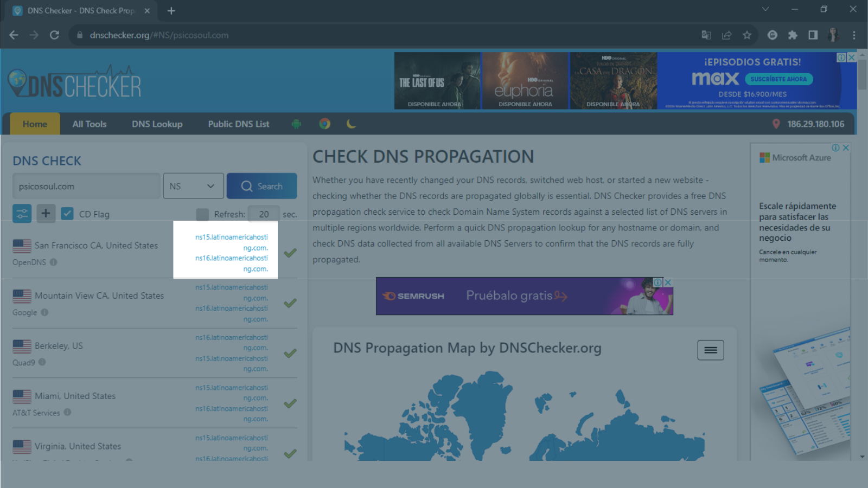Click Virginia, United States server row
This screenshot has width=868, height=488.
(155, 446)
